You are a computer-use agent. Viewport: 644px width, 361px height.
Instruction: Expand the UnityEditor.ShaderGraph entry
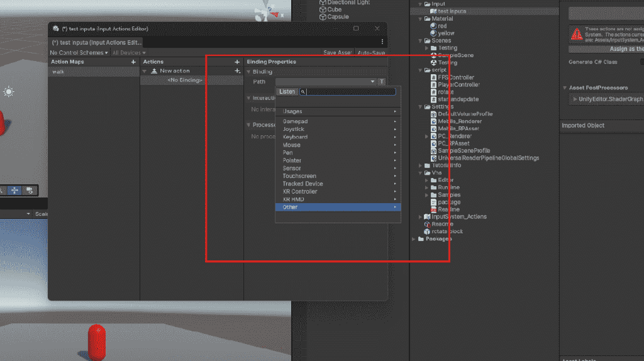pos(575,99)
